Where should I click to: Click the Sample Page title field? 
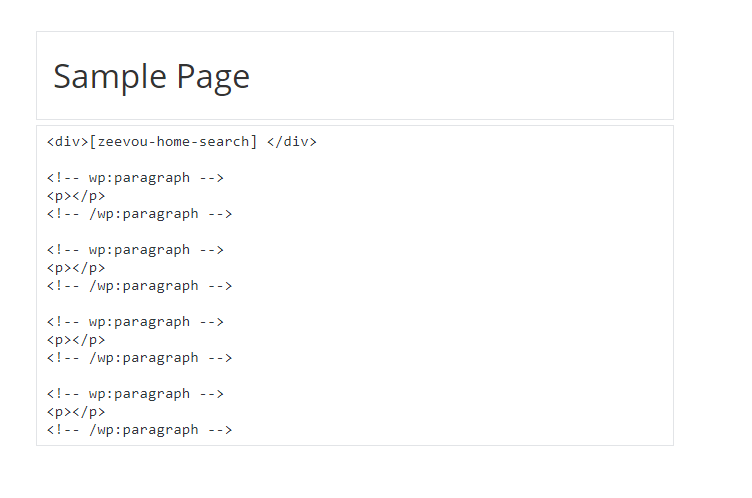tap(355, 76)
